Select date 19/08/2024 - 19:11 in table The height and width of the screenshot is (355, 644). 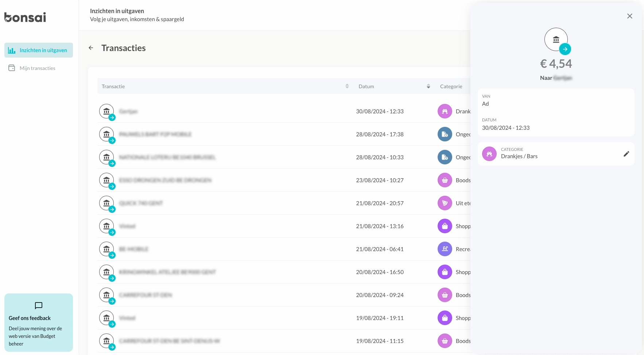click(380, 318)
